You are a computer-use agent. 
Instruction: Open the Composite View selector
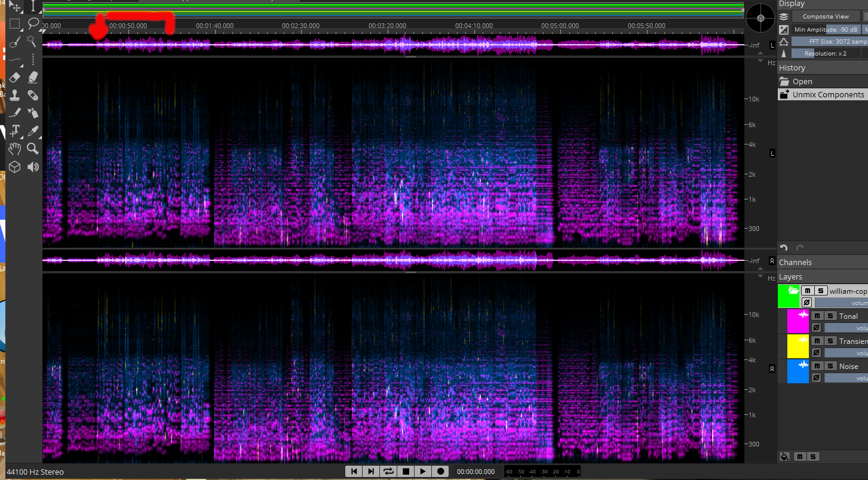point(826,16)
